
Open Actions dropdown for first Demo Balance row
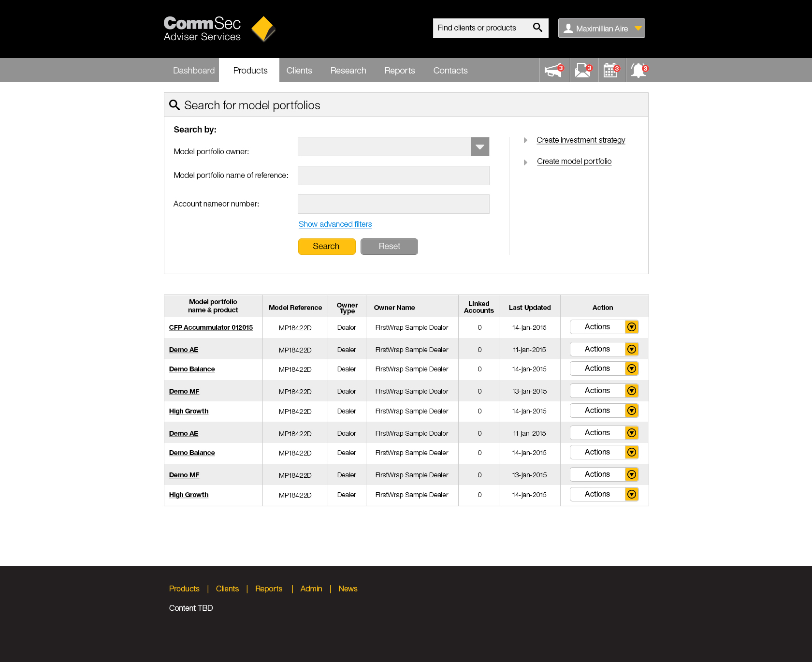[604, 368]
